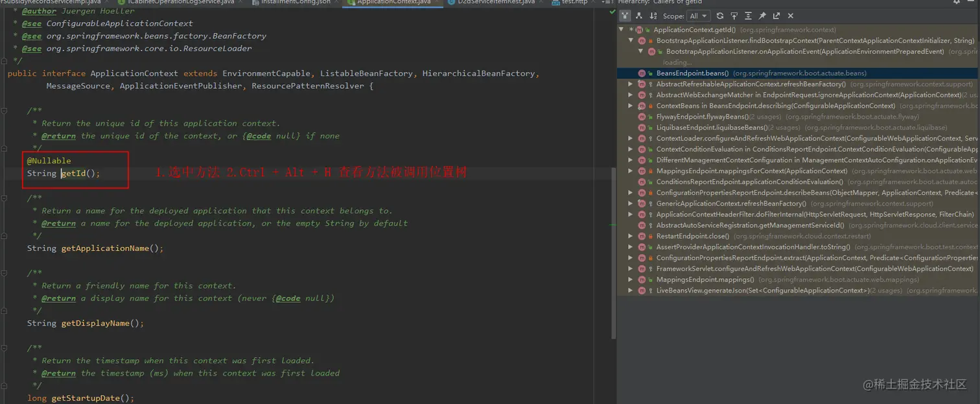Collapse BootstrapApplicationListener.findBootstrapContext node
This screenshot has width=980, height=404.
click(x=630, y=40)
